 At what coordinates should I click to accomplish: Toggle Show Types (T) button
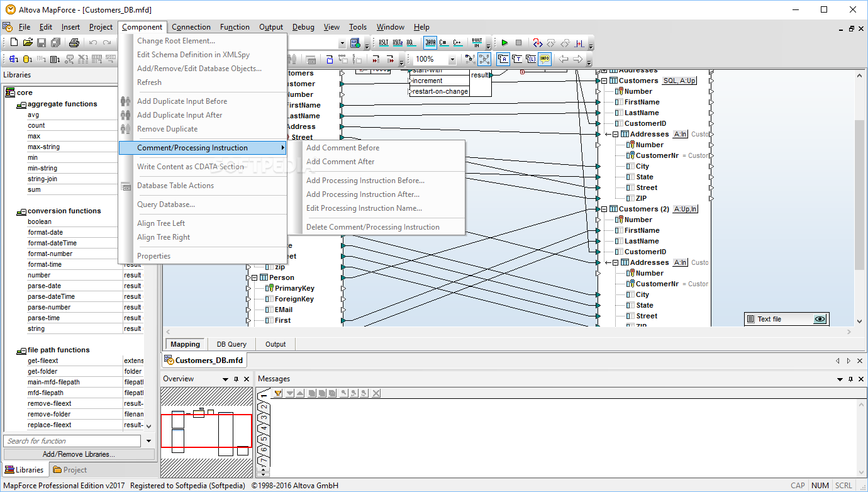point(517,59)
